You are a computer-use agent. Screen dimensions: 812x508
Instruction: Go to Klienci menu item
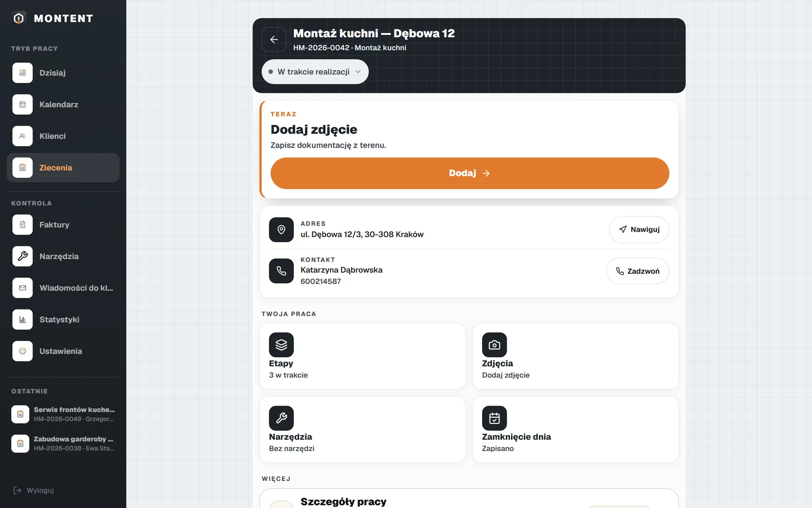click(x=63, y=136)
